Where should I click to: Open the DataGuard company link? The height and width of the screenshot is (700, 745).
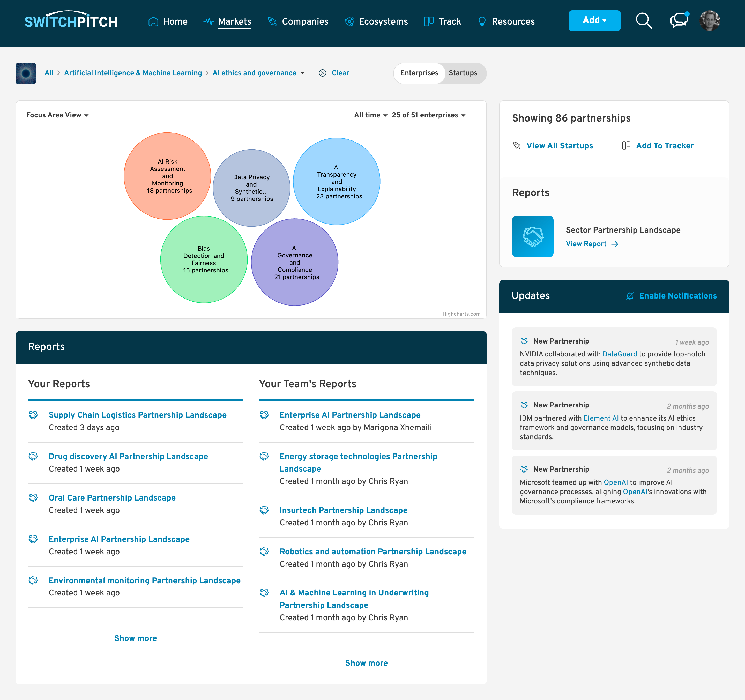620,354
